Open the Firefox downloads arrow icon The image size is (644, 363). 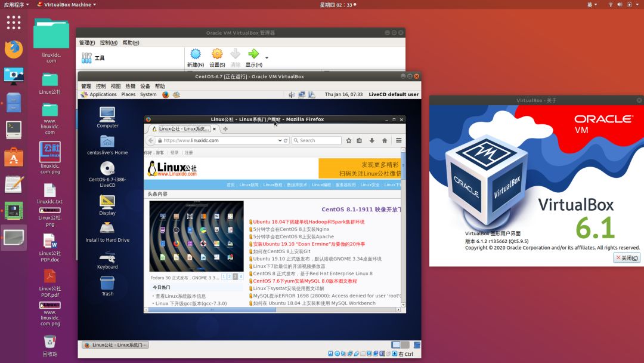372,140
